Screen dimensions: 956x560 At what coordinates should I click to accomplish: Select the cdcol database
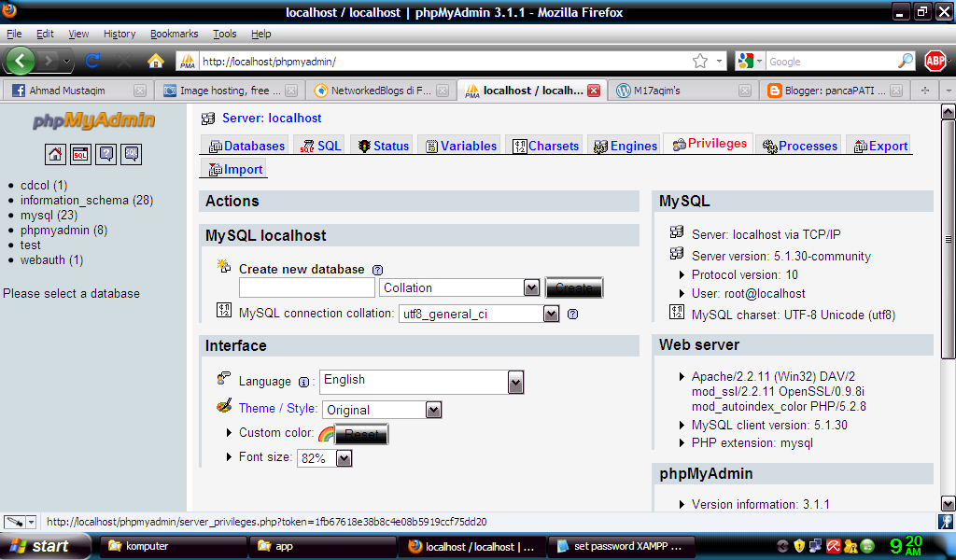[x=44, y=185]
